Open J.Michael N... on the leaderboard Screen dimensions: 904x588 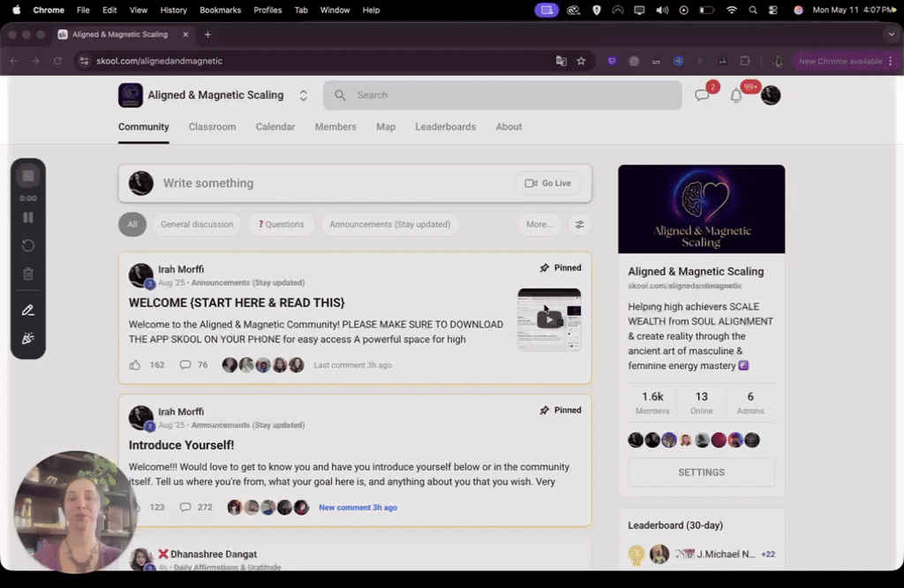726,554
